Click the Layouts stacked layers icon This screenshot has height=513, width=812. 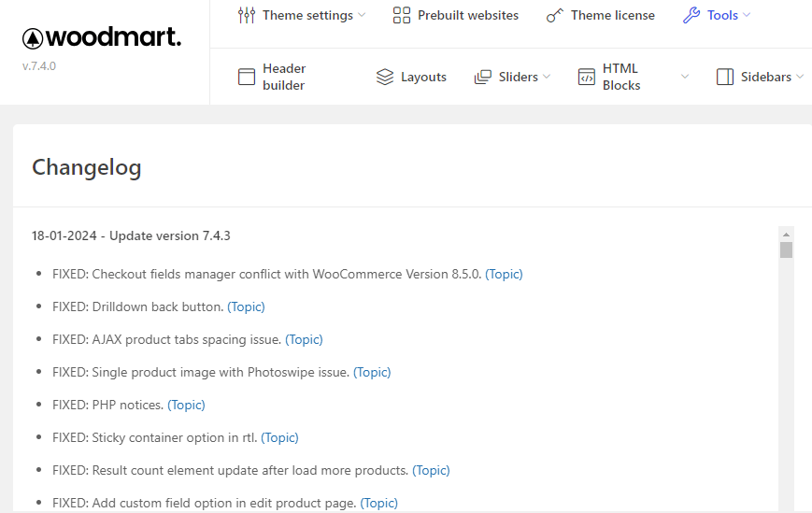[x=385, y=77]
